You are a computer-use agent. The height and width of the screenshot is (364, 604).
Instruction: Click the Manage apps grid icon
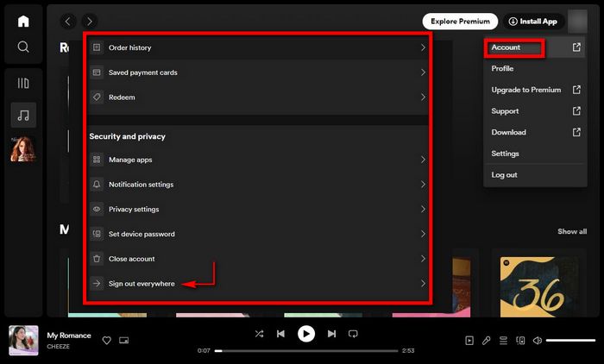(x=97, y=160)
